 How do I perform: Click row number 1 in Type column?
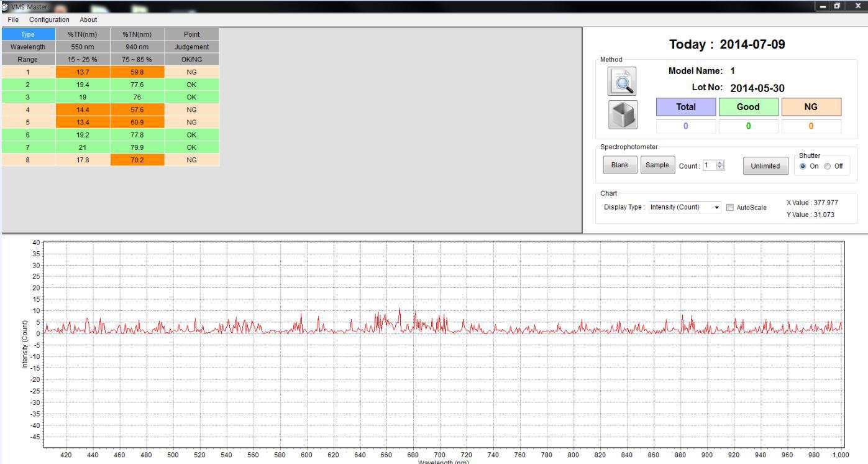(27, 72)
